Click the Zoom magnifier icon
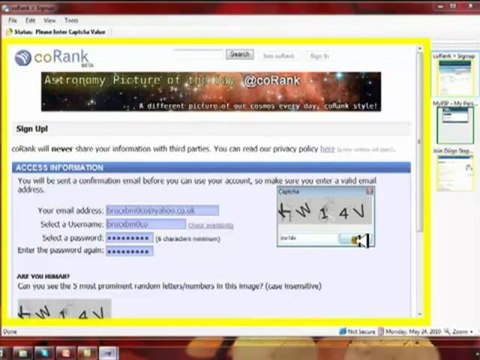The width and height of the screenshot is (480, 360). [x=447, y=331]
